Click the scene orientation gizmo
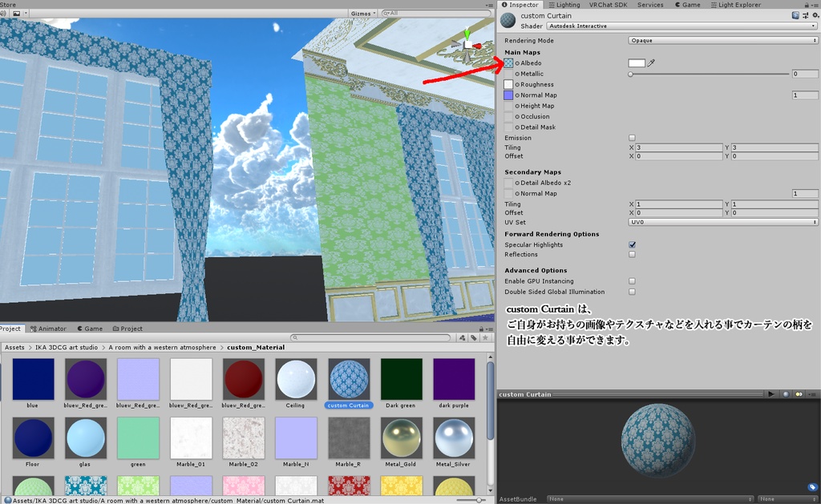821x504 pixels. point(467,43)
